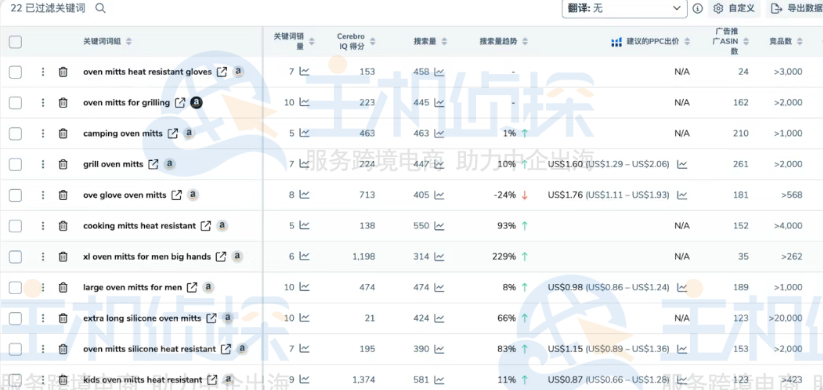Open keyword 'oven mitts silicone heat resistant'
Screen dimensions: 823x390
[149, 349]
